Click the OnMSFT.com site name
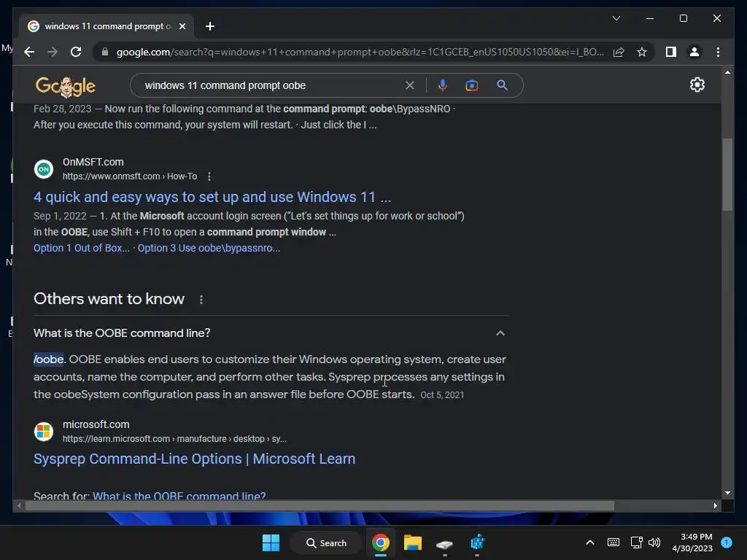Screen dimensions: 747x560 tap(93, 162)
